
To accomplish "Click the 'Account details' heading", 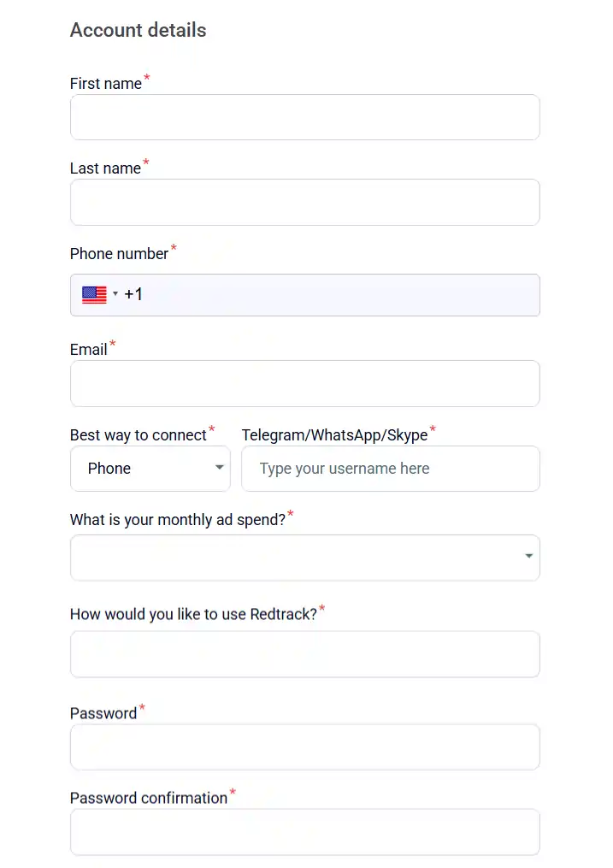I will (x=138, y=30).
